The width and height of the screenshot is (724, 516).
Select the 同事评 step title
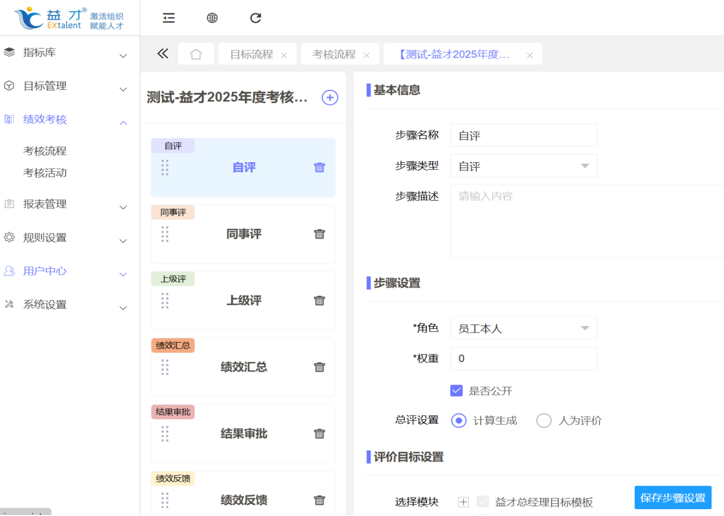coord(244,234)
